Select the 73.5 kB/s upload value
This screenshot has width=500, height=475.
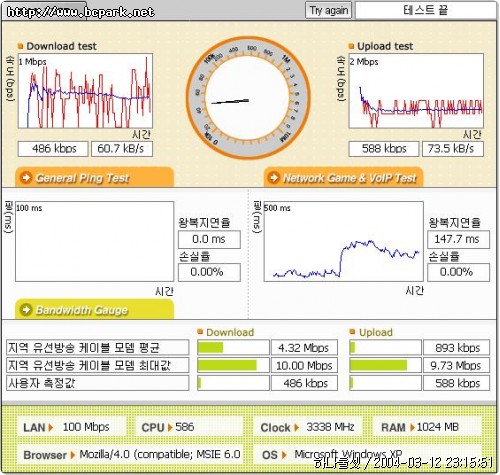tap(453, 149)
